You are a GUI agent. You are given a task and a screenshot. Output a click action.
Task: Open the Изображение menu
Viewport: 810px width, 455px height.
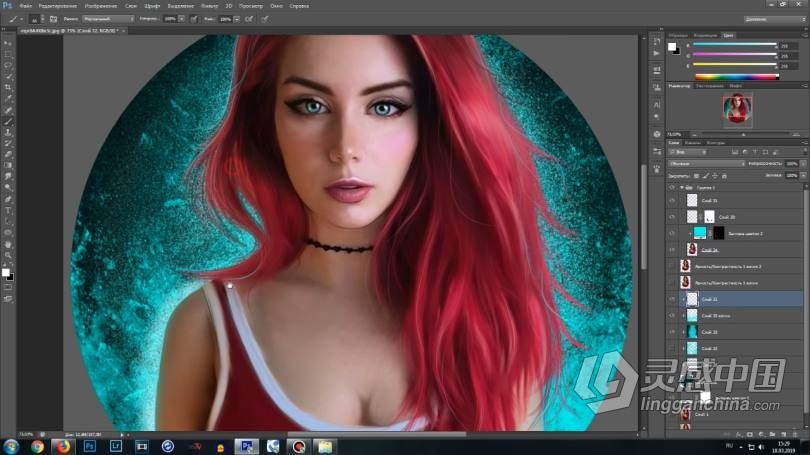[101, 6]
